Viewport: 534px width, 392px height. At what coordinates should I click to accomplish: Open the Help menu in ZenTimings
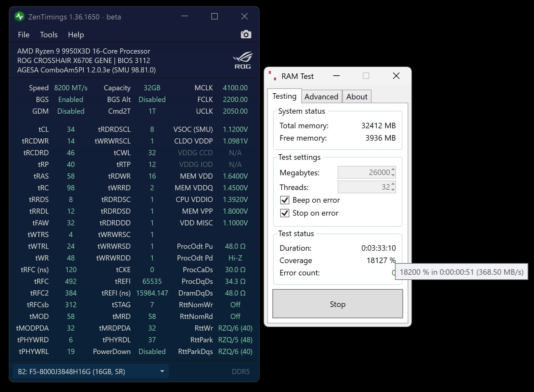tap(76, 35)
